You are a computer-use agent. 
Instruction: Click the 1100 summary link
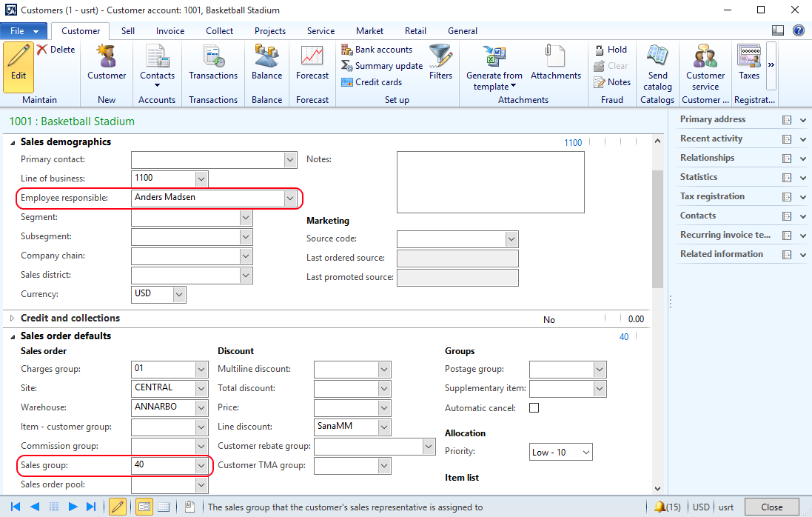(x=573, y=142)
